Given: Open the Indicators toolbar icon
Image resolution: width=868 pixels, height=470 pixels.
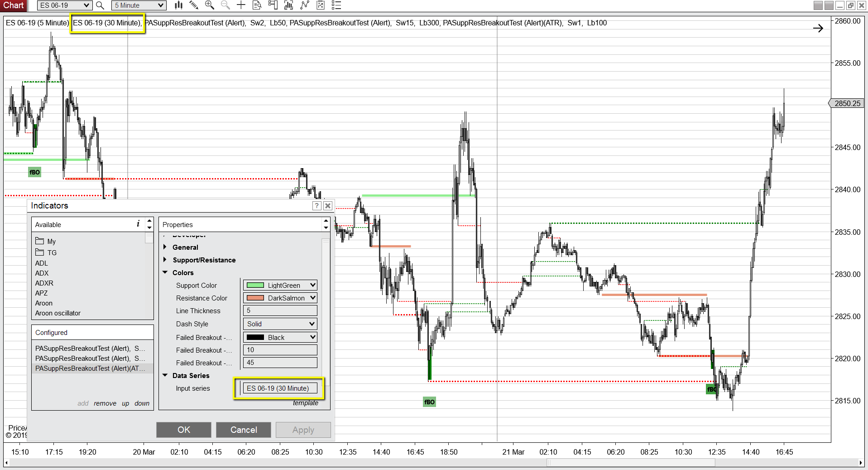Looking at the screenshot, I should (x=304, y=5).
